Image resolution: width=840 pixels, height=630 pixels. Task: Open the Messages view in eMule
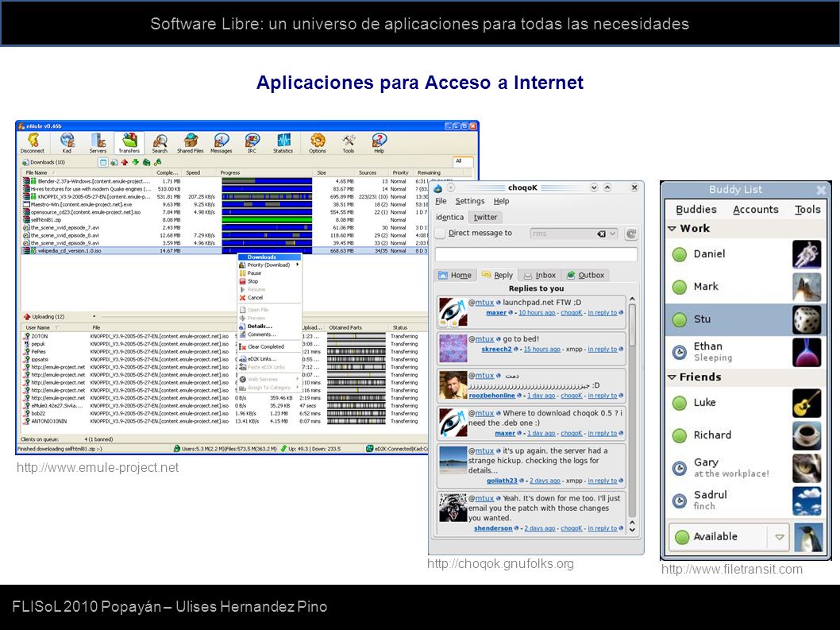pyautogui.click(x=222, y=143)
